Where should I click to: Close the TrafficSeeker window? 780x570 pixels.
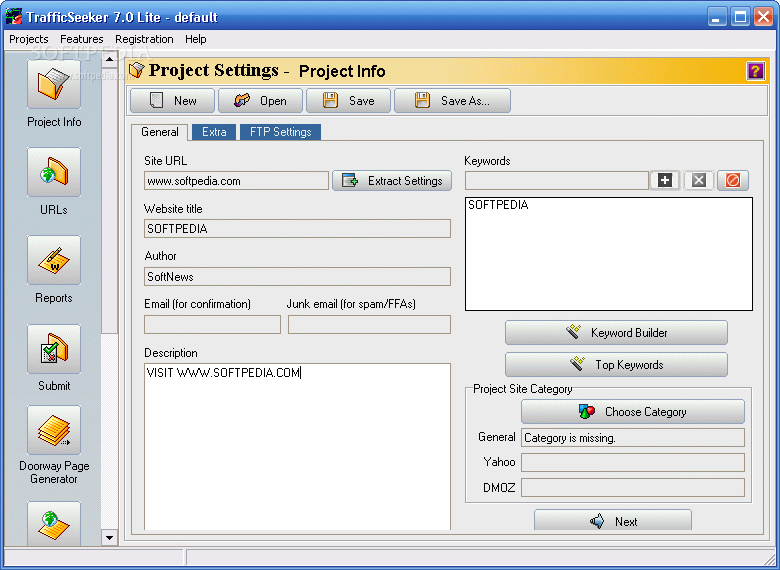(x=764, y=17)
